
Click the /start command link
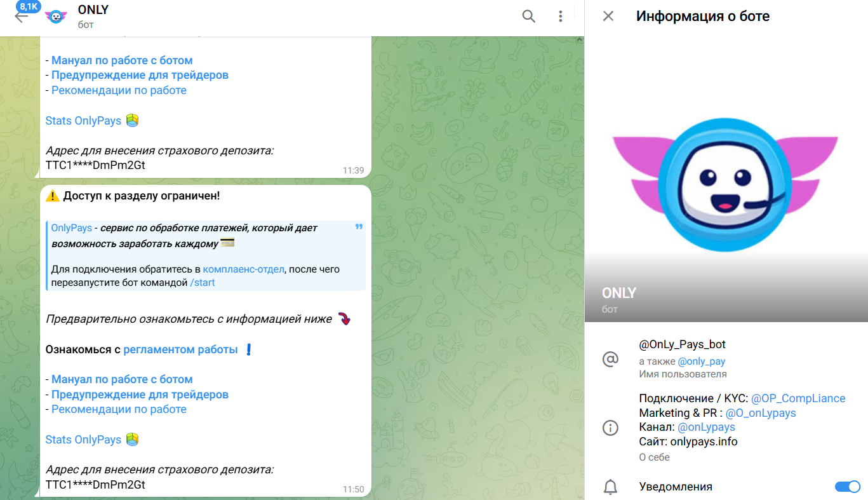coord(203,283)
